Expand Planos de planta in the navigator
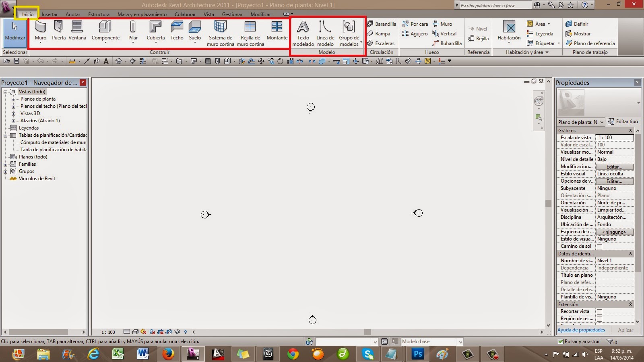This screenshot has height=362, width=644. (x=14, y=99)
